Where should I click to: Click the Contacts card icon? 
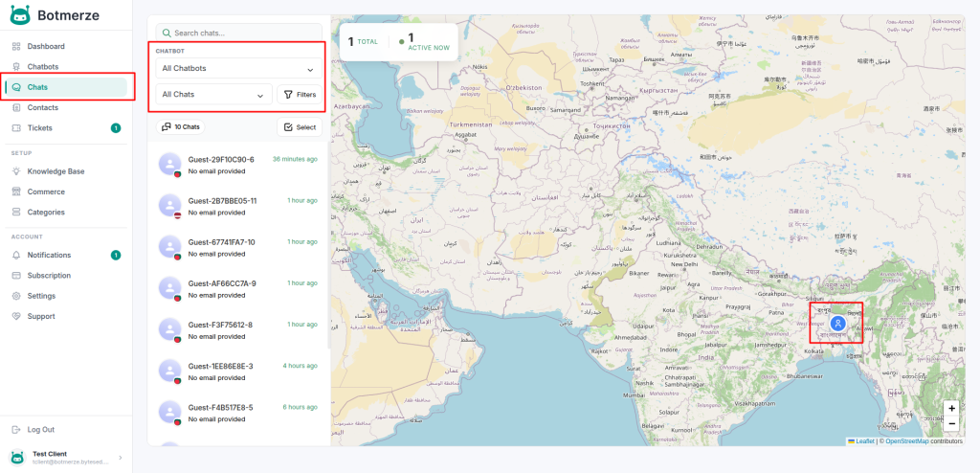[x=16, y=107]
